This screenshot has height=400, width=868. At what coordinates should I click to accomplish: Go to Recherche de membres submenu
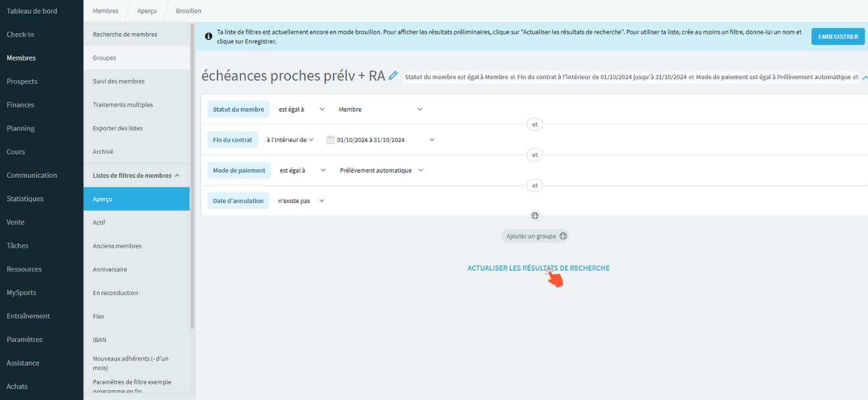click(136, 34)
